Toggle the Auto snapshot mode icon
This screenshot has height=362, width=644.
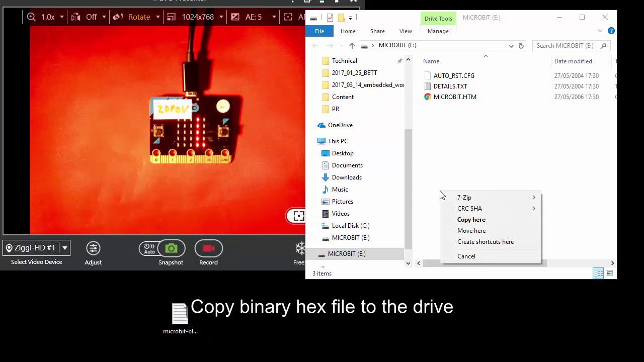(x=149, y=248)
